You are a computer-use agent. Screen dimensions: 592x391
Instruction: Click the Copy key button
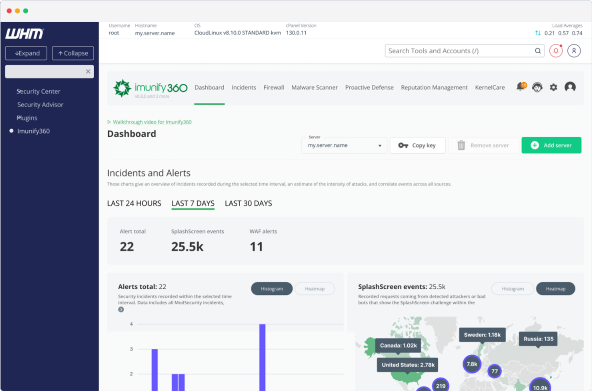click(418, 145)
